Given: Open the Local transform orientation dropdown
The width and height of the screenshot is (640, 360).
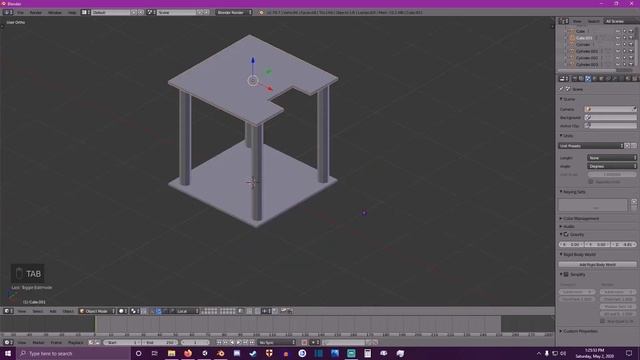Looking at the screenshot, I should [x=187, y=311].
